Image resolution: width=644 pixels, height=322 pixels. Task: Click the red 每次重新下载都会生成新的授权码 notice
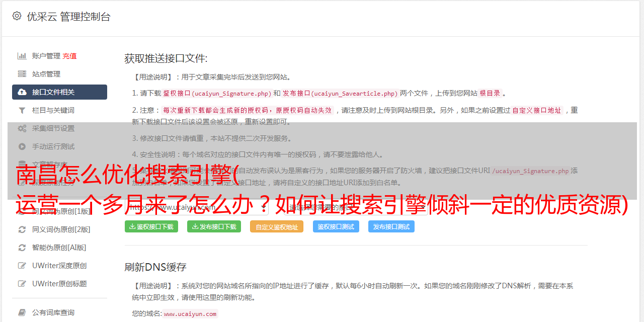(x=248, y=110)
